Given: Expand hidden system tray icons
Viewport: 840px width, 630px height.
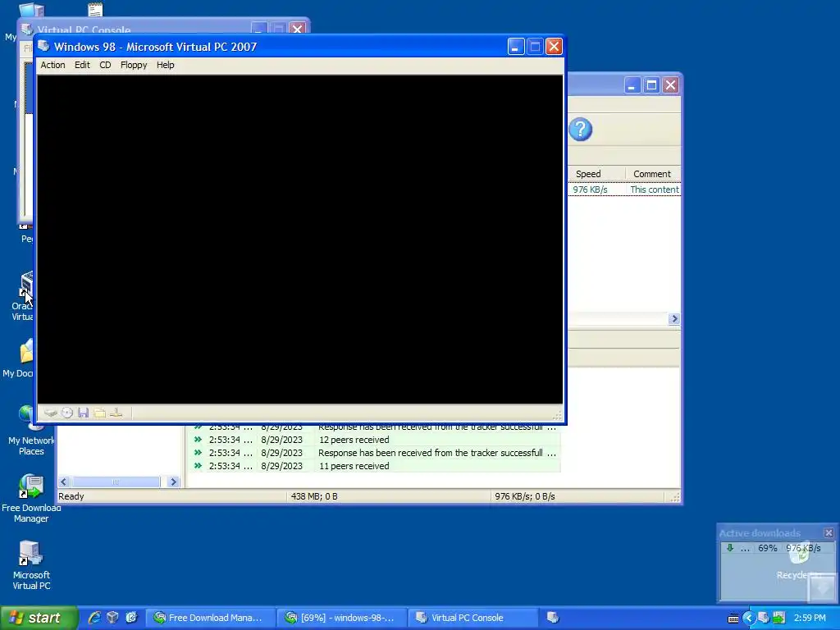Looking at the screenshot, I should click(748, 618).
